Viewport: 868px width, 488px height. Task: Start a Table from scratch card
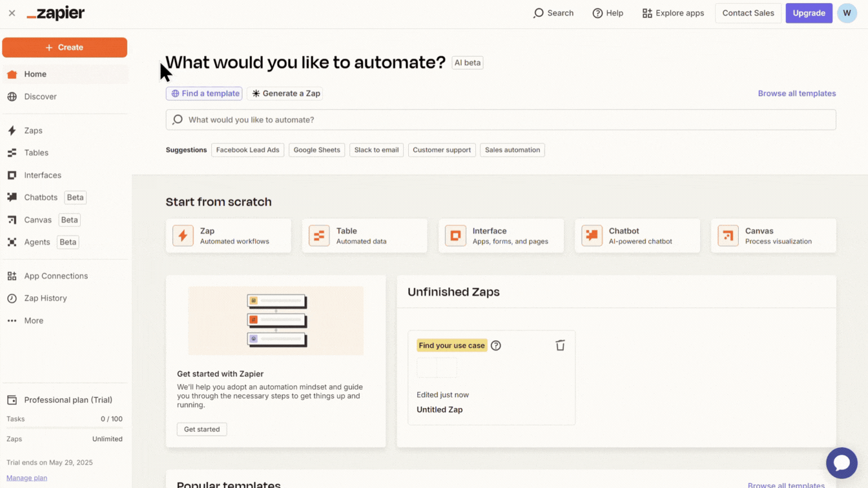tap(365, 236)
